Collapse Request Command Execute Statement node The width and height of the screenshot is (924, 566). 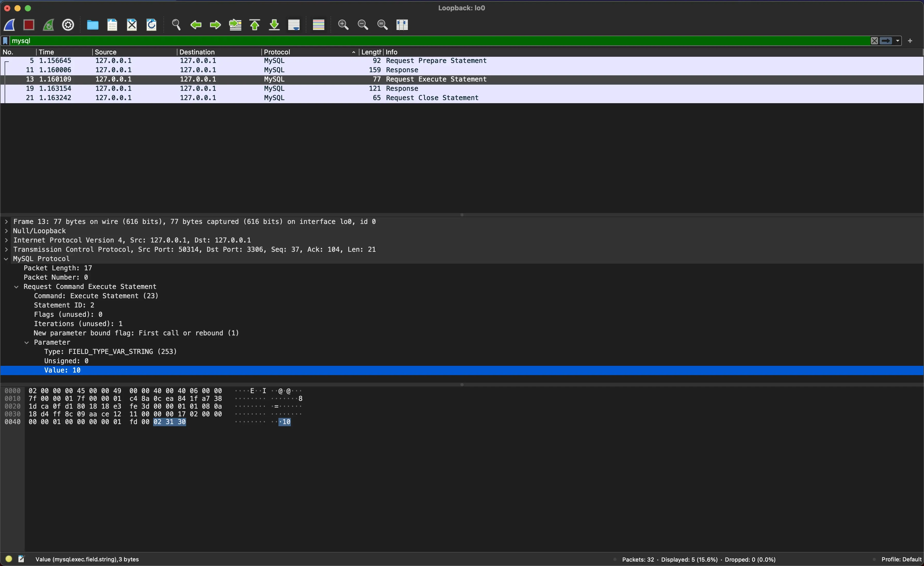pyautogui.click(x=16, y=287)
